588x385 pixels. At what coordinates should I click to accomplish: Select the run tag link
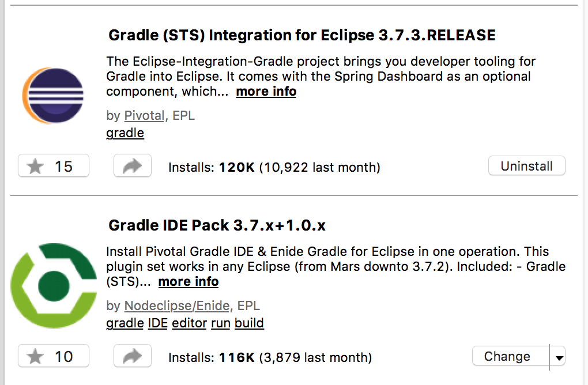click(220, 323)
